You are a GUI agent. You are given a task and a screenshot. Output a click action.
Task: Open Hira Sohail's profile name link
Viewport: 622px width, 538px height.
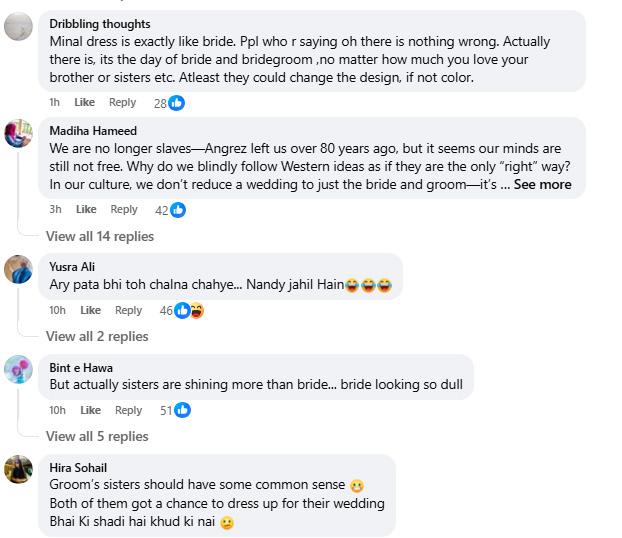click(x=78, y=468)
